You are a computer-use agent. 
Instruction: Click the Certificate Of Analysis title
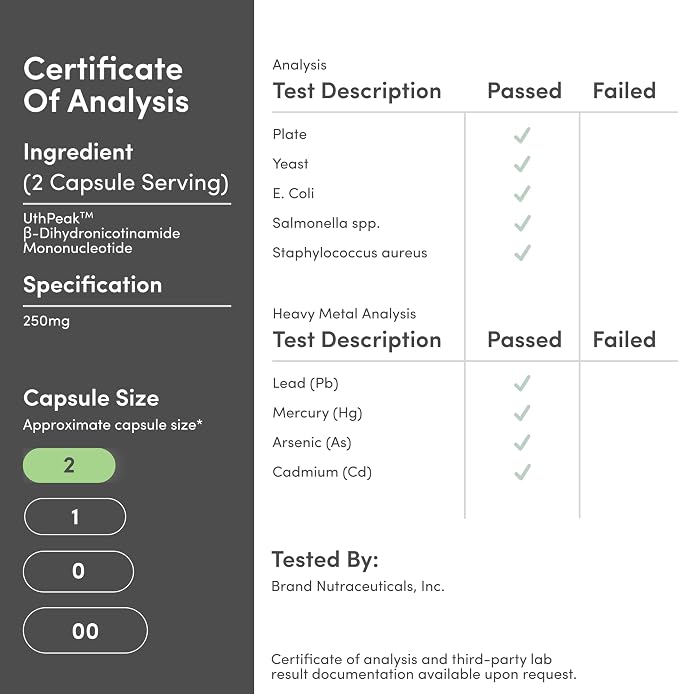click(x=106, y=85)
